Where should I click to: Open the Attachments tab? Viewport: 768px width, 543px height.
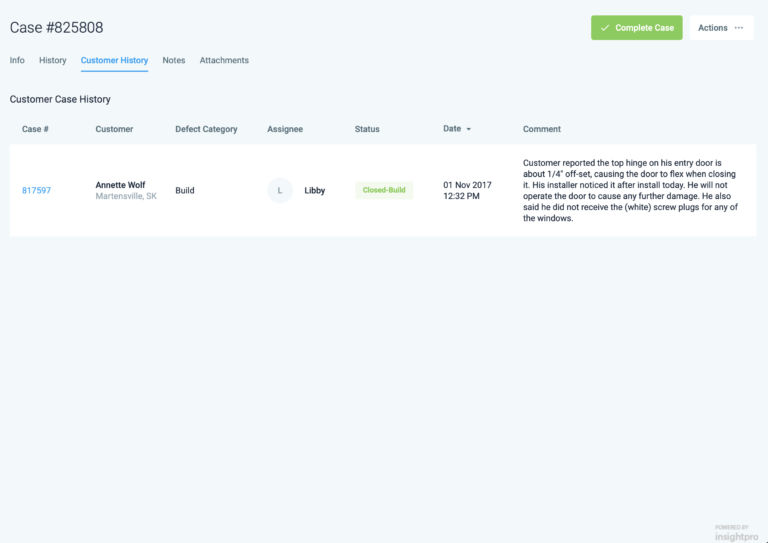[224, 60]
